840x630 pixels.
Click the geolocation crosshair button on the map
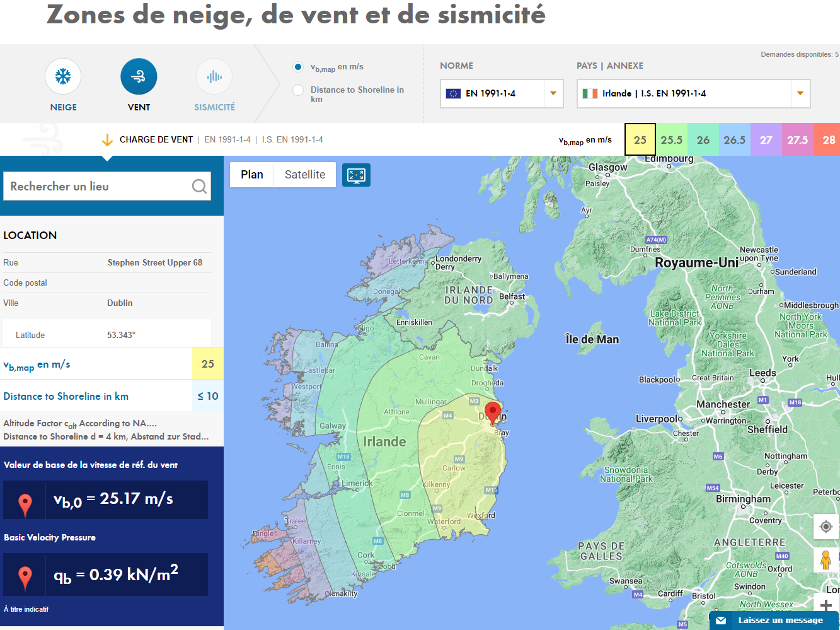(826, 527)
